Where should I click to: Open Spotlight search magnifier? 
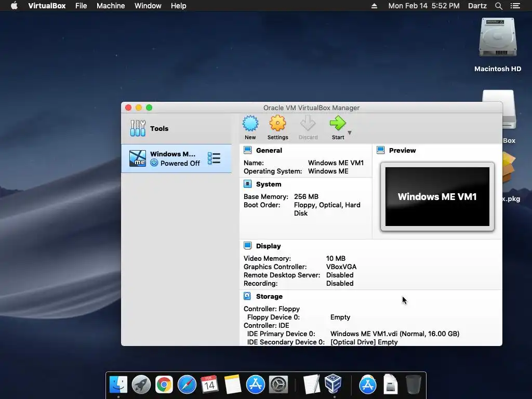click(499, 6)
